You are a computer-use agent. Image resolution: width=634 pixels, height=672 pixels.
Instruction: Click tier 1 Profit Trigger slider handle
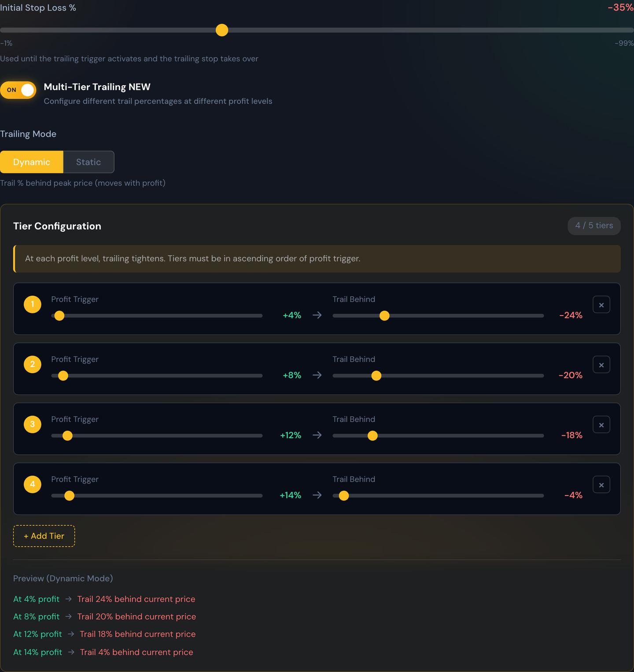[59, 316]
